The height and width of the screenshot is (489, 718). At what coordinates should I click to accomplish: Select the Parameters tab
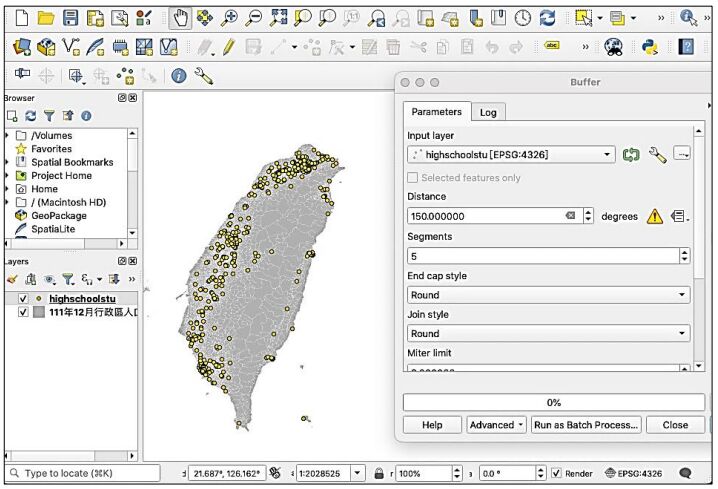pyautogui.click(x=436, y=112)
